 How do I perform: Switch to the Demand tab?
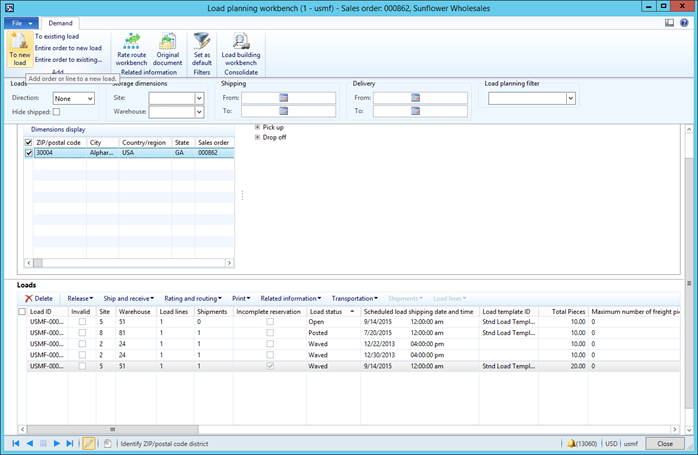click(x=60, y=22)
